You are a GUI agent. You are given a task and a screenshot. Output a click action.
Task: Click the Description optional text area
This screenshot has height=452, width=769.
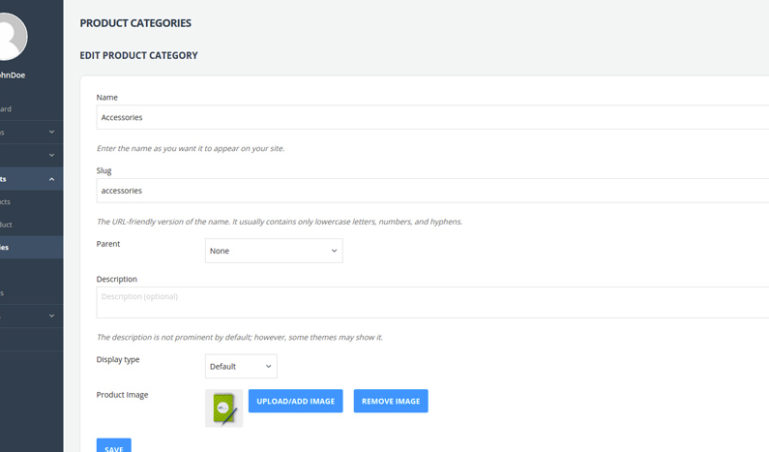(x=432, y=302)
